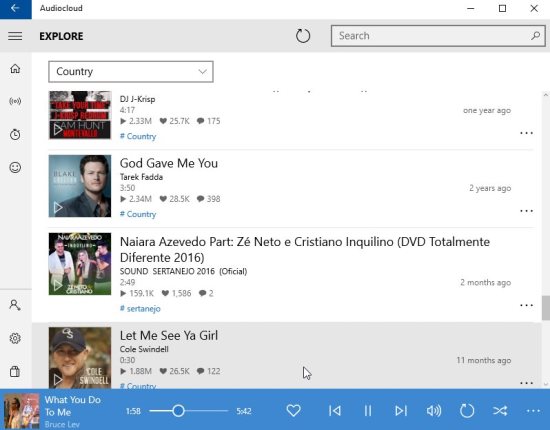550x430 pixels.
Task: Toggle repeat in the player bar
Action: pos(467,410)
